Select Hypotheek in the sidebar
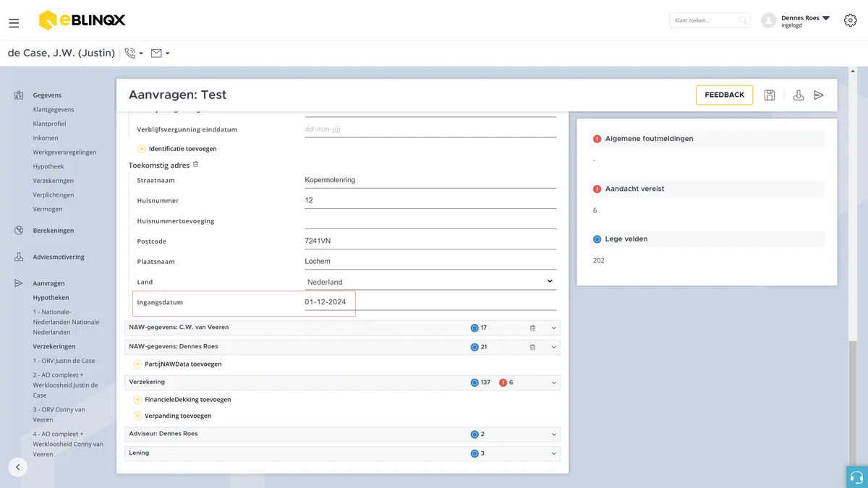 coord(48,166)
